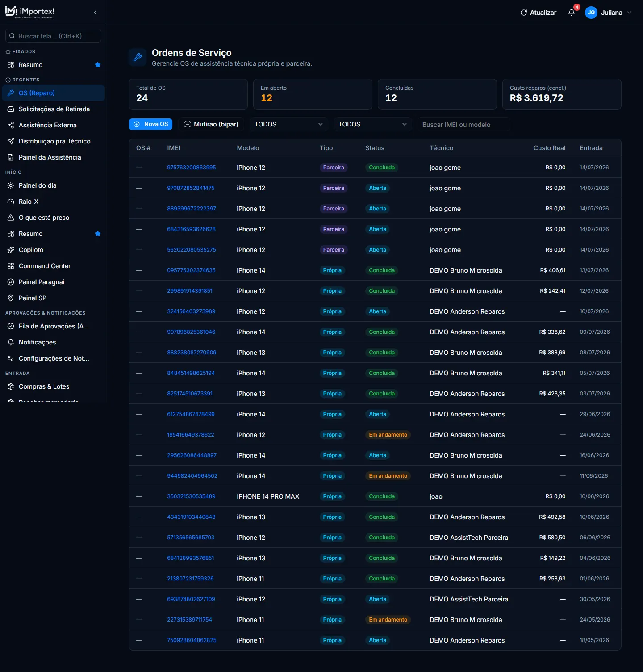Collapse the sidebar with the chevron arrow
The height and width of the screenshot is (672, 643).
pos(95,13)
